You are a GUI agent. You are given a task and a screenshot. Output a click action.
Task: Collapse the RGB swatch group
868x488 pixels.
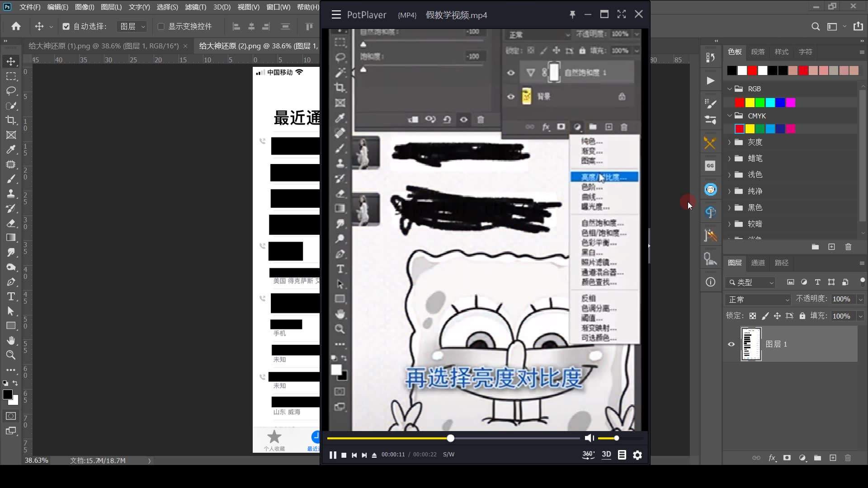tap(729, 89)
